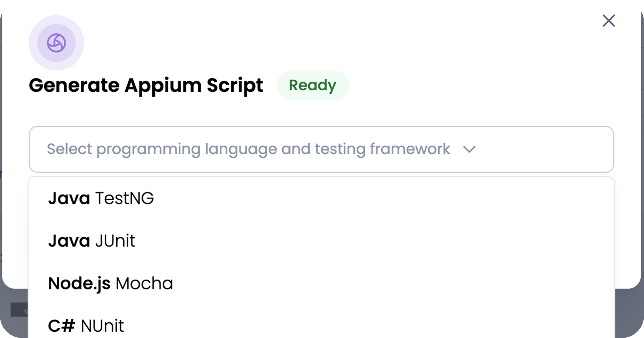
Task: Click the purple aperture script icon
Action: (x=56, y=43)
